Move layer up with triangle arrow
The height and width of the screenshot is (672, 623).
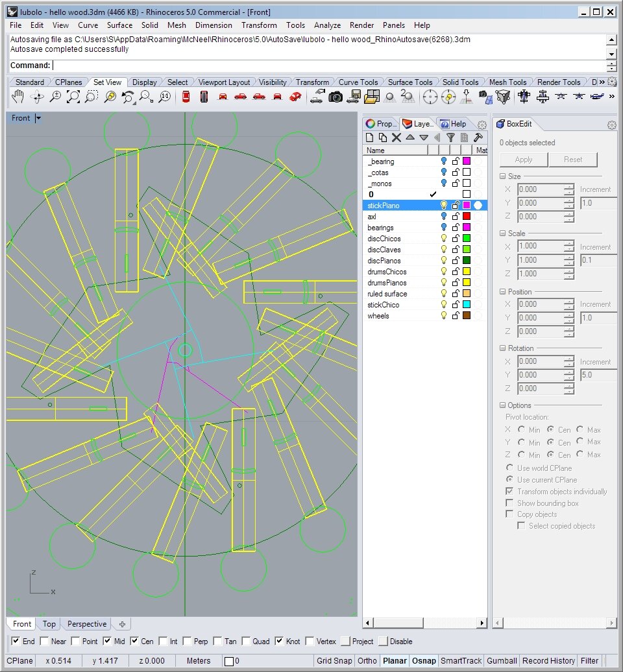[x=410, y=138]
